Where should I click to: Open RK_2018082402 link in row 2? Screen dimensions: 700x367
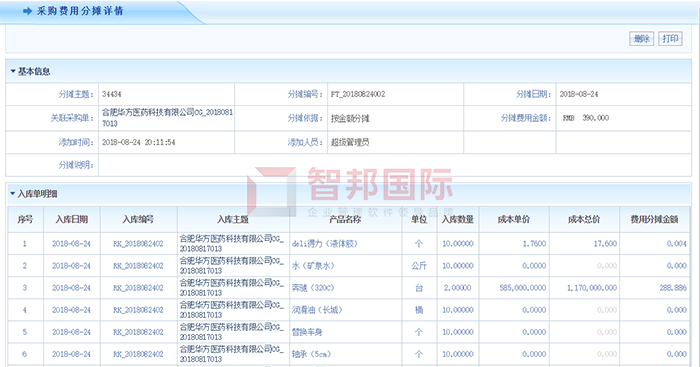coord(138,266)
